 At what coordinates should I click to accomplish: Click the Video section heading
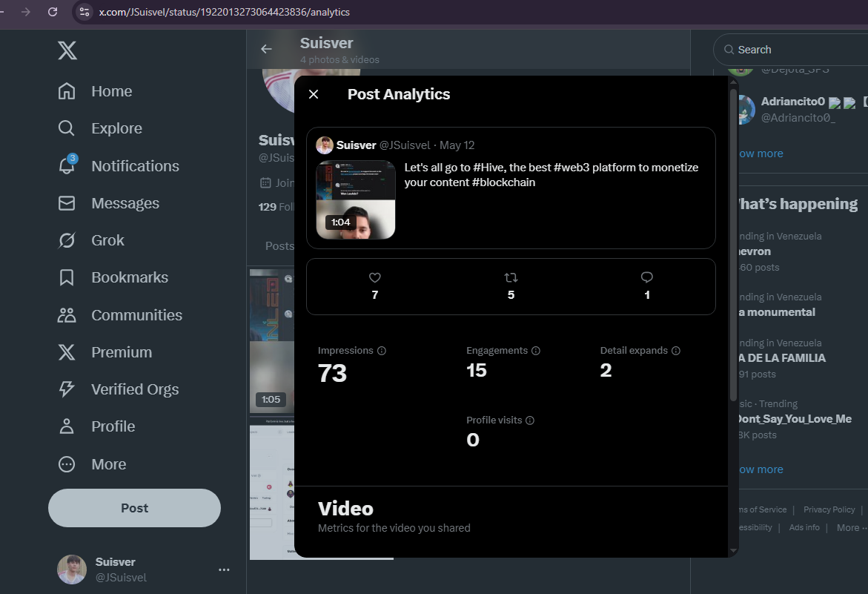tap(345, 508)
